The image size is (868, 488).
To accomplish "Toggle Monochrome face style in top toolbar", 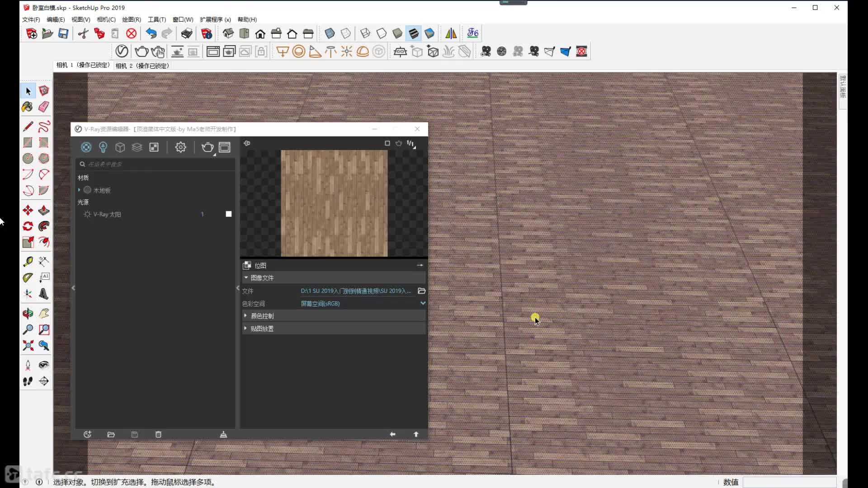I will pyautogui.click(x=429, y=33).
